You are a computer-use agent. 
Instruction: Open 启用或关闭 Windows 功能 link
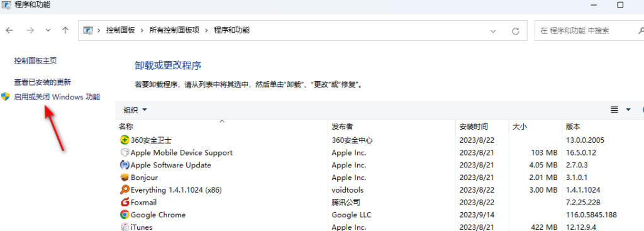57,97
